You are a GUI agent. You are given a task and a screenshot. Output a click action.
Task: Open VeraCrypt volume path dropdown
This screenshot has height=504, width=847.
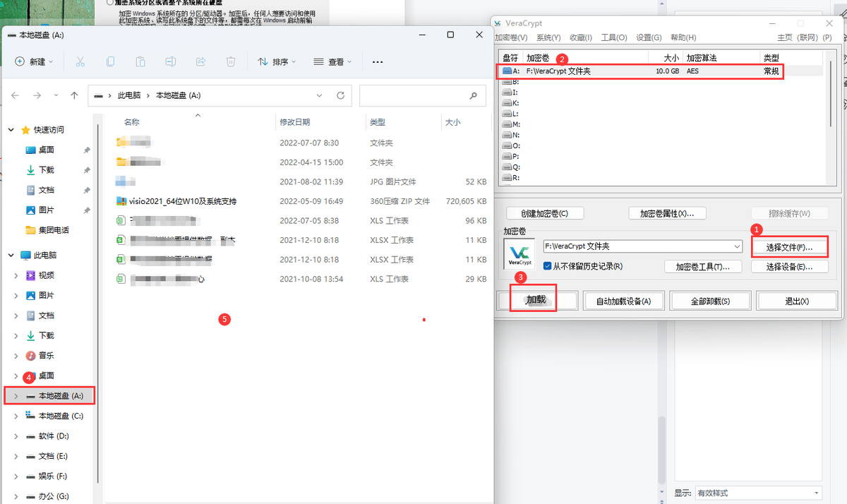[738, 246]
